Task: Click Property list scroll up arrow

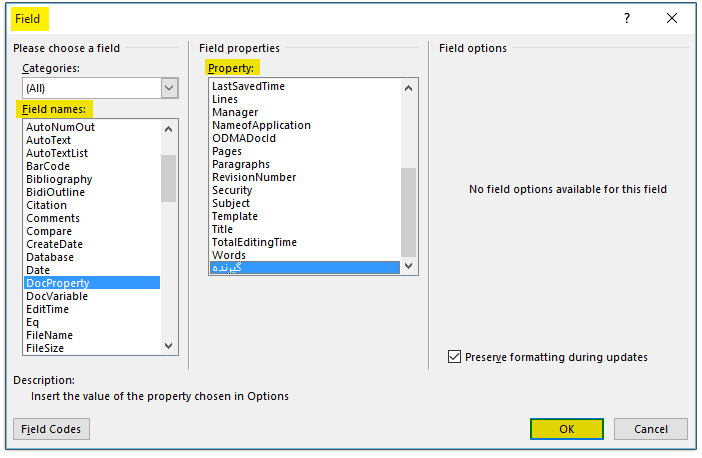Action: (x=408, y=88)
